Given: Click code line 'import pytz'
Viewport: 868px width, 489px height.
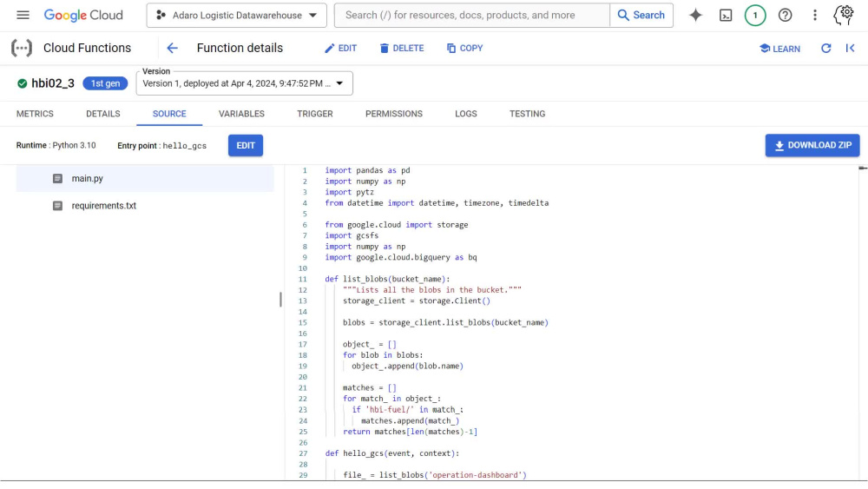Looking at the screenshot, I should coord(349,192).
